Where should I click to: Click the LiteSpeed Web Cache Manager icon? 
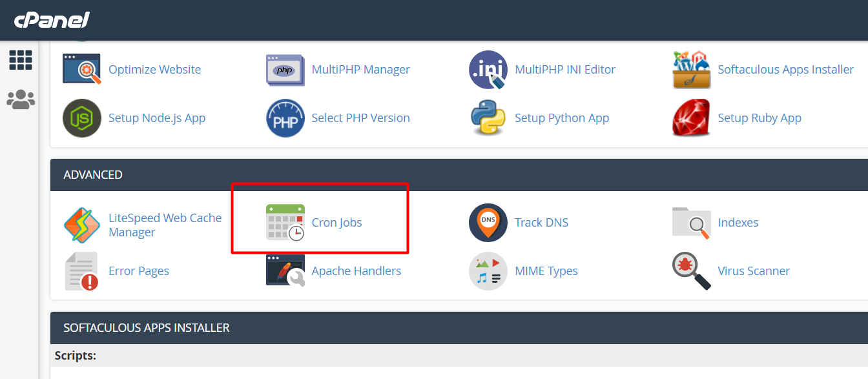pyautogui.click(x=82, y=225)
